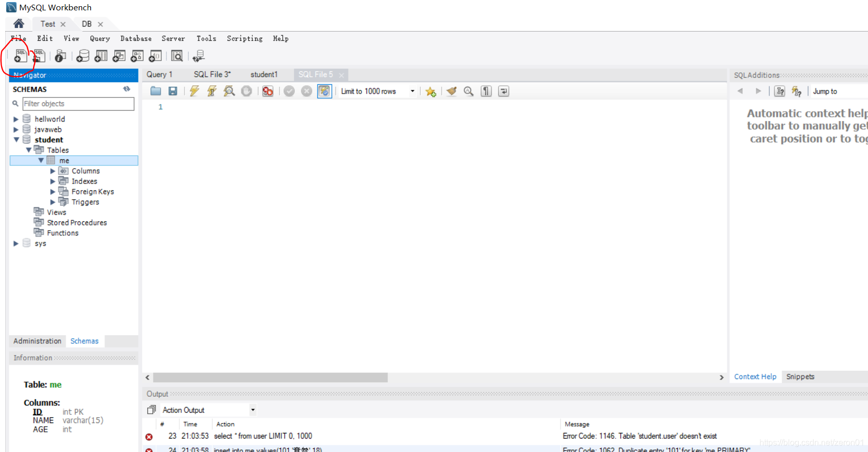Go back in SQL Additions help
The image size is (868, 452).
click(740, 91)
